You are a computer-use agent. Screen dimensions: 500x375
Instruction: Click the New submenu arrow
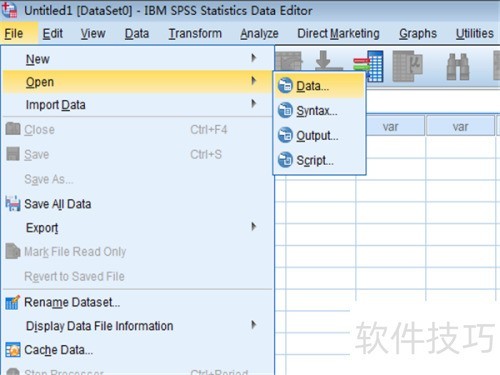(254, 58)
